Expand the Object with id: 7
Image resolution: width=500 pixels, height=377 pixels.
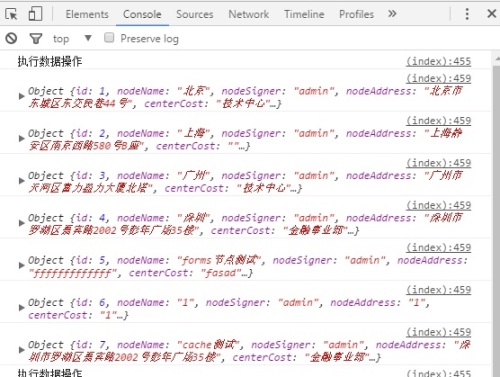pyautogui.click(x=21, y=350)
